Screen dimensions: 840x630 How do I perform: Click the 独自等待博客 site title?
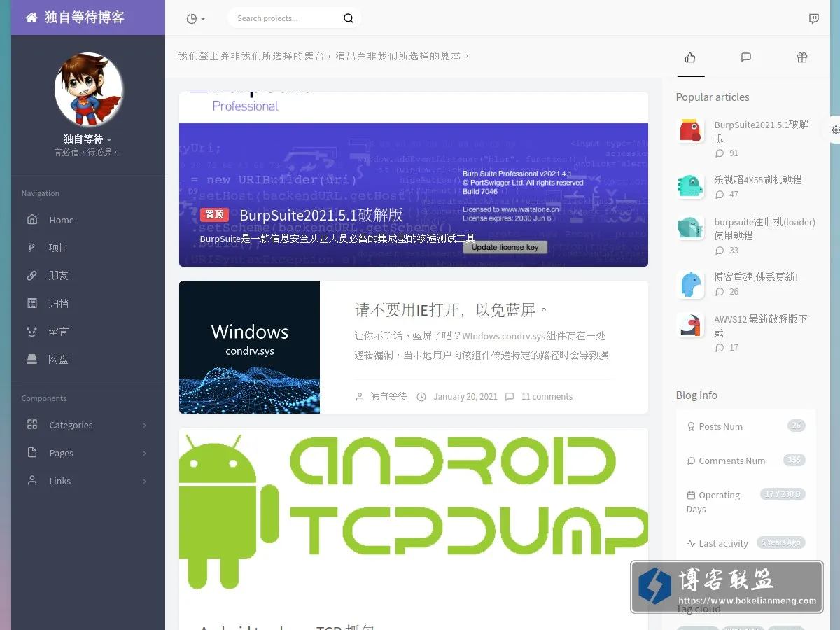(85, 17)
